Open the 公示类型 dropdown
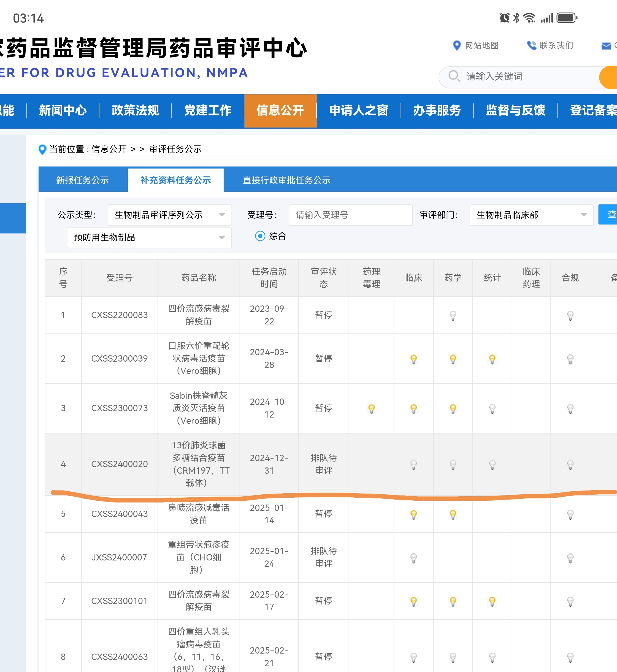 point(170,215)
